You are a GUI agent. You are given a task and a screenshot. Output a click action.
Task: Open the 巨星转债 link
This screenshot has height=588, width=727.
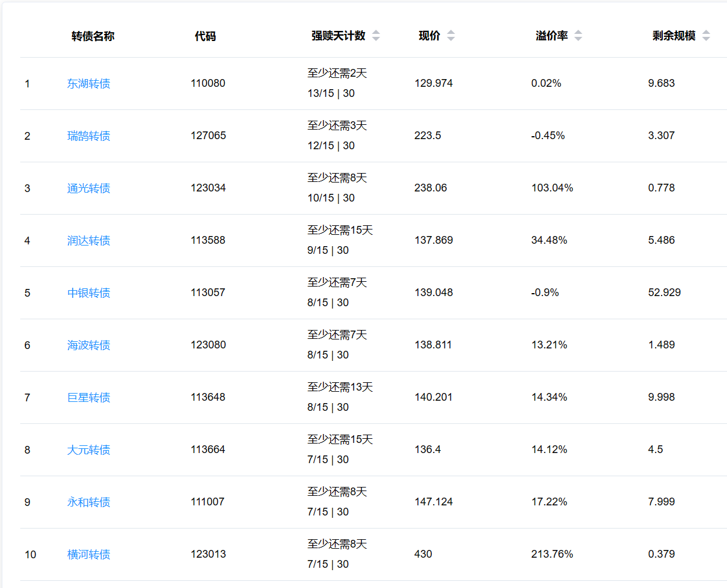coord(89,398)
